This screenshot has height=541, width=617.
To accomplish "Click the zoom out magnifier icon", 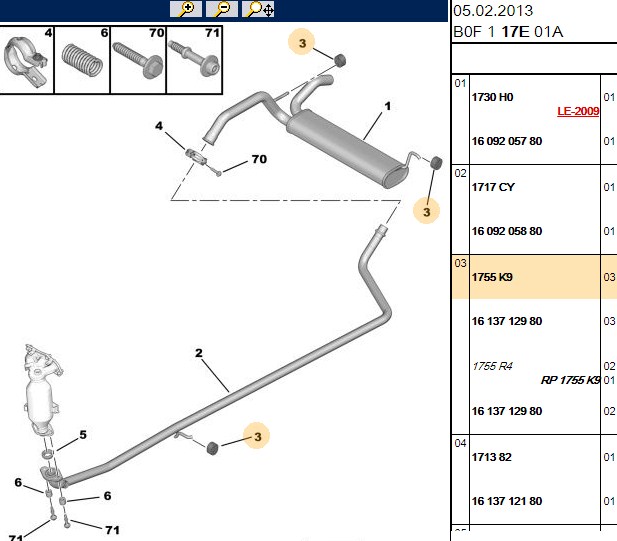I will pos(222,9).
